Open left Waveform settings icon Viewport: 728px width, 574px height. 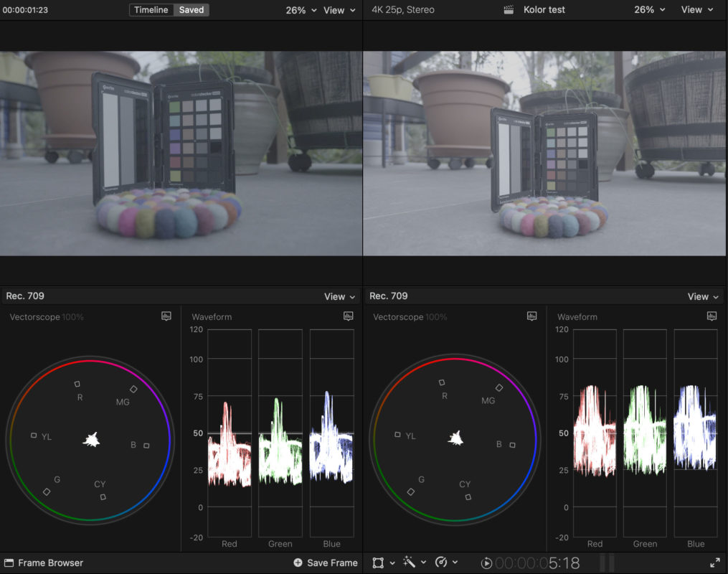(x=348, y=316)
